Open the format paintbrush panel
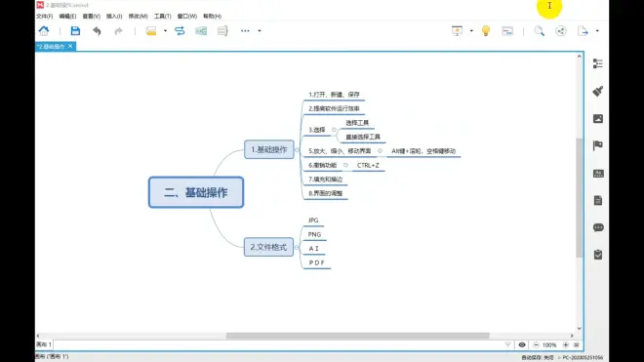644x362 pixels. [x=598, y=91]
